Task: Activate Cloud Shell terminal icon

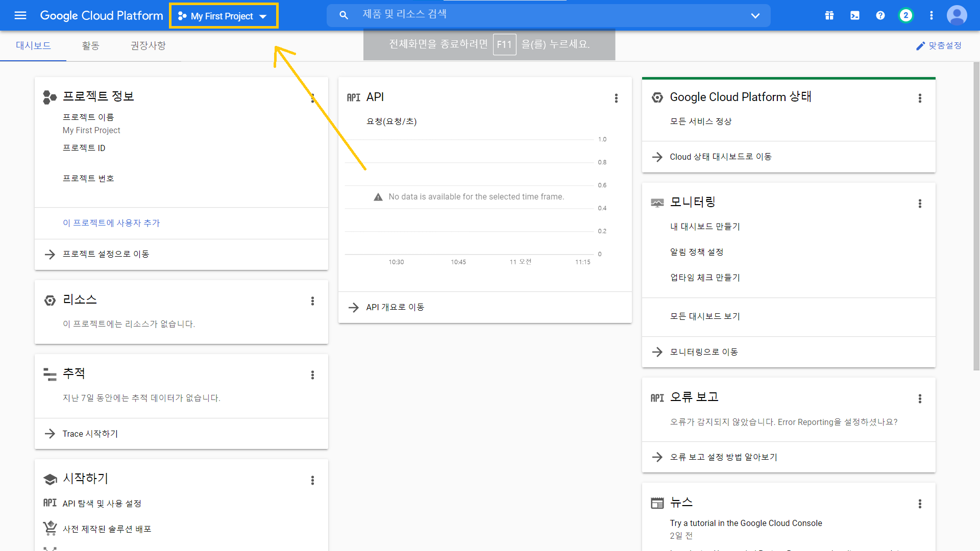Action: [x=855, y=15]
